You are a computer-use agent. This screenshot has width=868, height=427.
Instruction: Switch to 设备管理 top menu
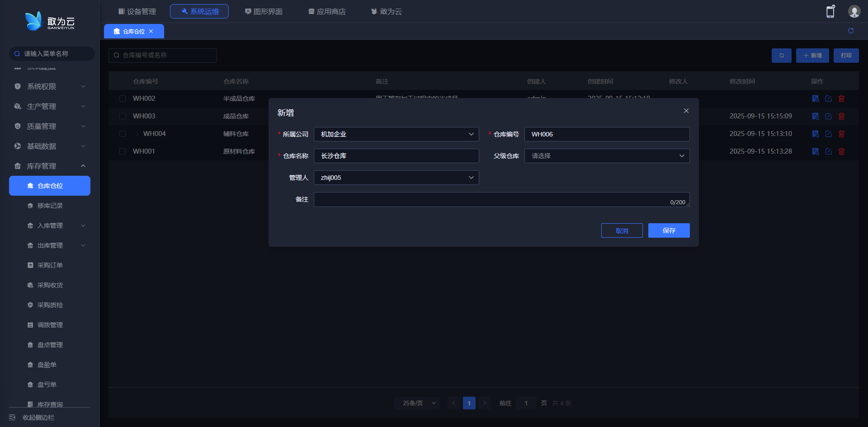137,11
